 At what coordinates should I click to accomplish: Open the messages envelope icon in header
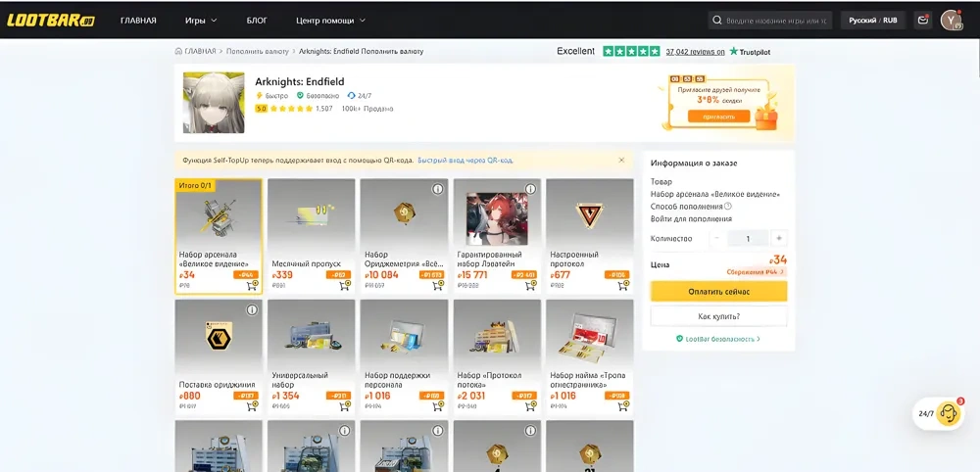coord(922,20)
